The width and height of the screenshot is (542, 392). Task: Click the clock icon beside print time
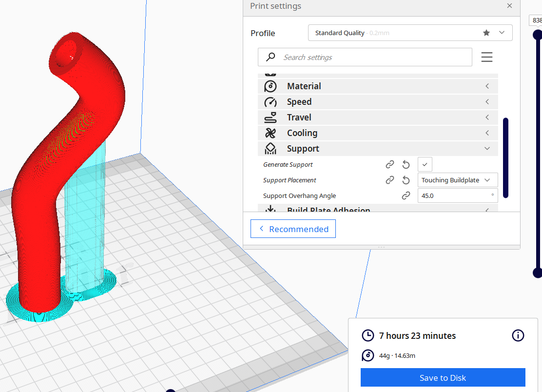[368, 335]
